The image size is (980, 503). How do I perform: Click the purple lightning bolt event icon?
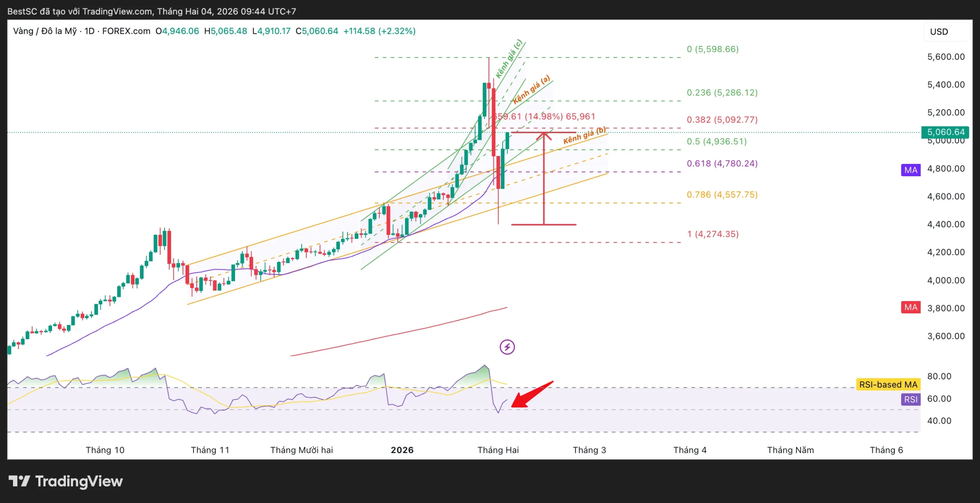507,347
